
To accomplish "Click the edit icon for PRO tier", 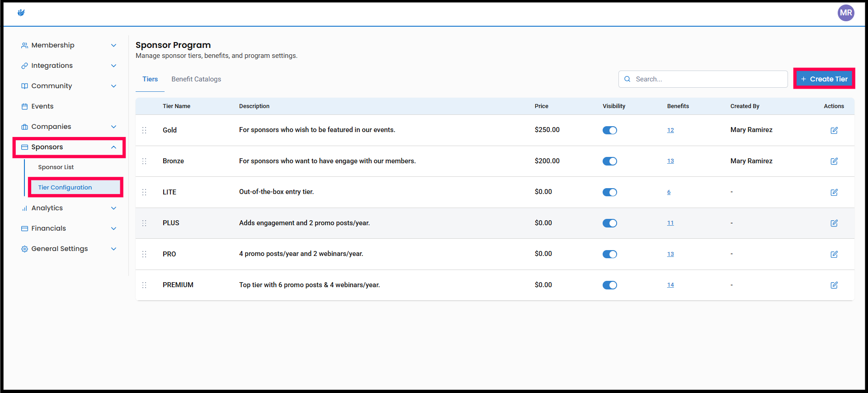I will (x=834, y=254).
